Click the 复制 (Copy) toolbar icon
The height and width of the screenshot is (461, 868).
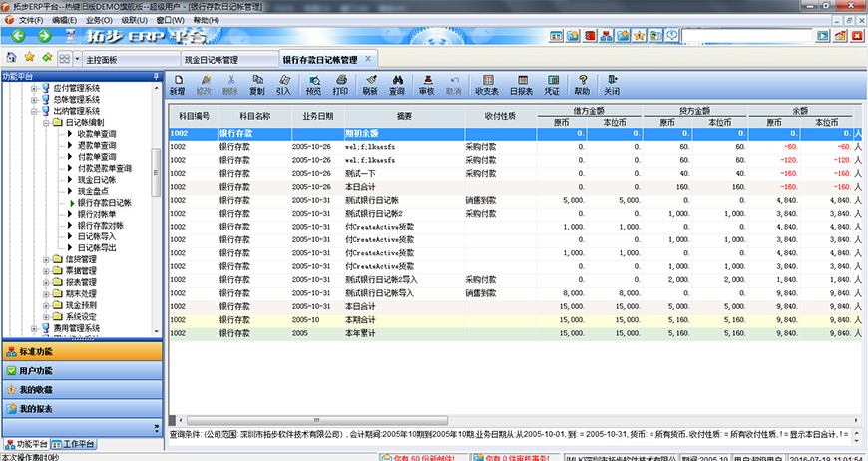coord(256,84)
